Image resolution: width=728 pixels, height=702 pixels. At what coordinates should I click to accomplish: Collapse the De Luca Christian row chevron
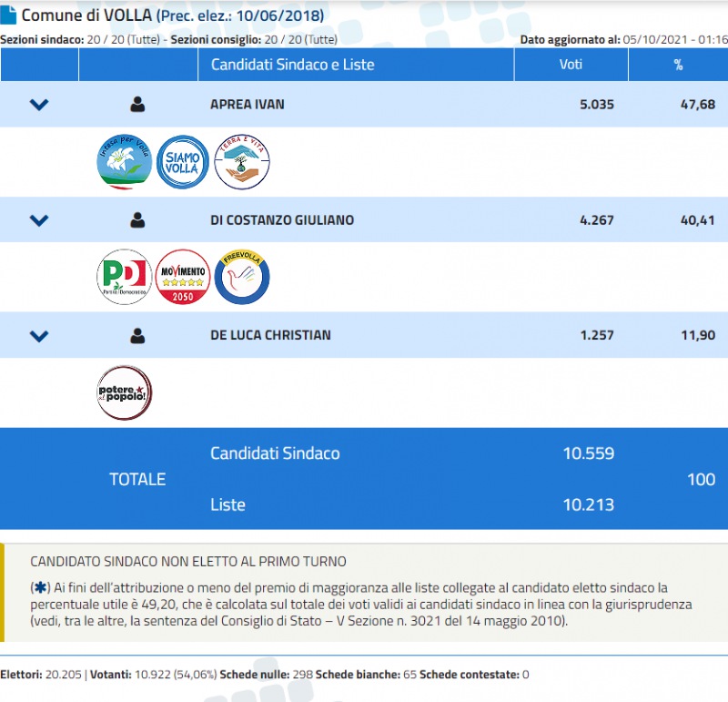pyautogui.click(x=39, y=336)
